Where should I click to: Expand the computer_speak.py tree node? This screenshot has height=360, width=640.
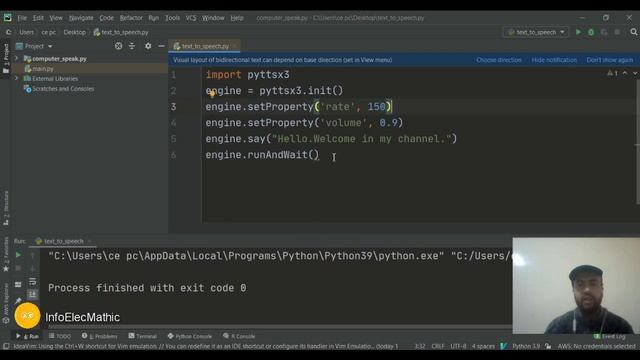pos(17,59)
